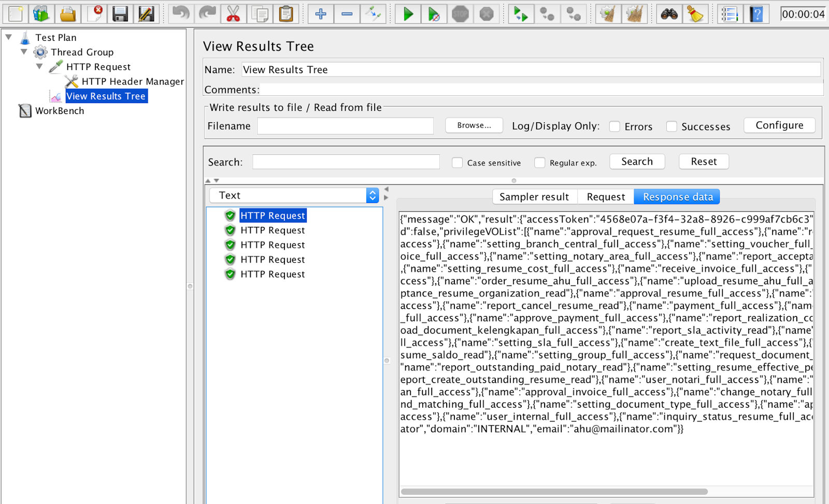The width and height of the screenshot is (829, 504).
Task: Open the Help book icon
Action: click(757, 14)
